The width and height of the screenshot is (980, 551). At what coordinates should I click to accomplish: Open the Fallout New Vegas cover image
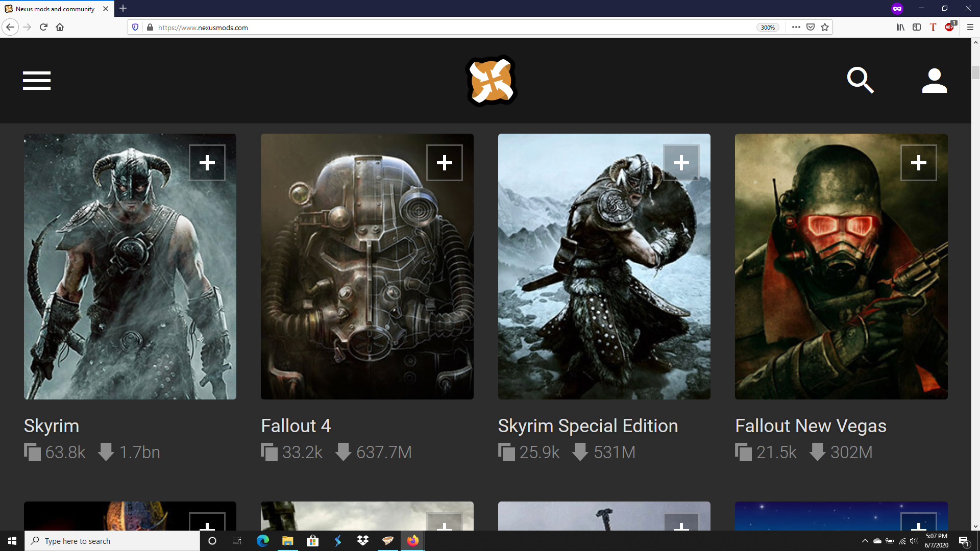point(841,266)
